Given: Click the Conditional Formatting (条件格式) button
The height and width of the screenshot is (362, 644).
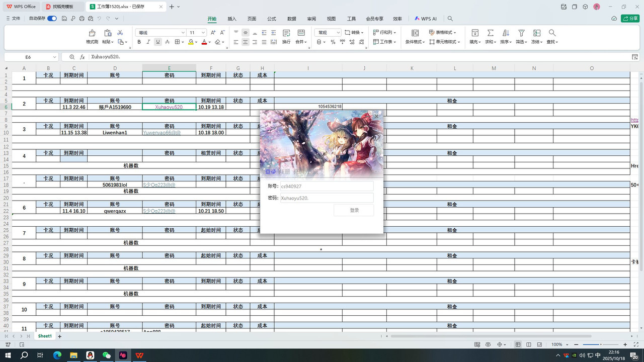Looking at the screenshot, I should 415,37.
